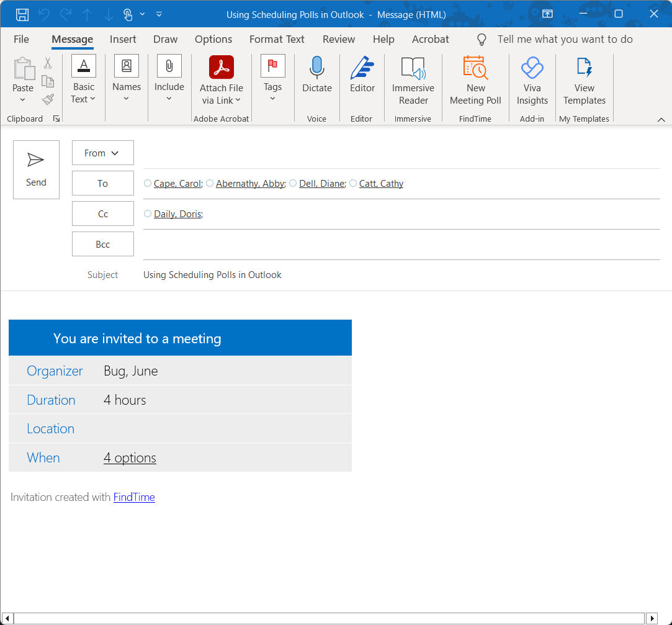Screen dimensions: 672x625
Task: Click the Ribbon Display Options icon
Action: tap(547, 14)
